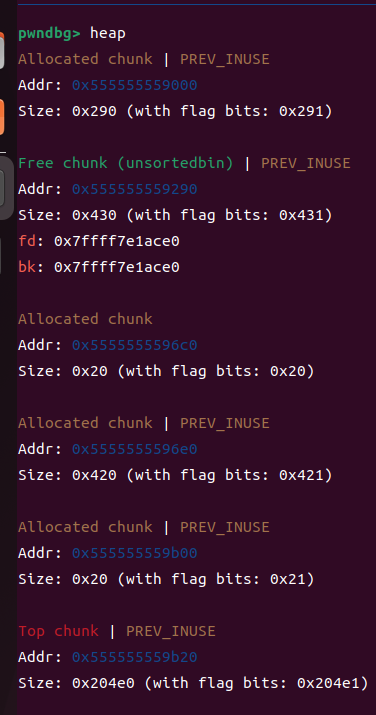
Task: Click the red Top chunk label
Action: tap(58, 631)
